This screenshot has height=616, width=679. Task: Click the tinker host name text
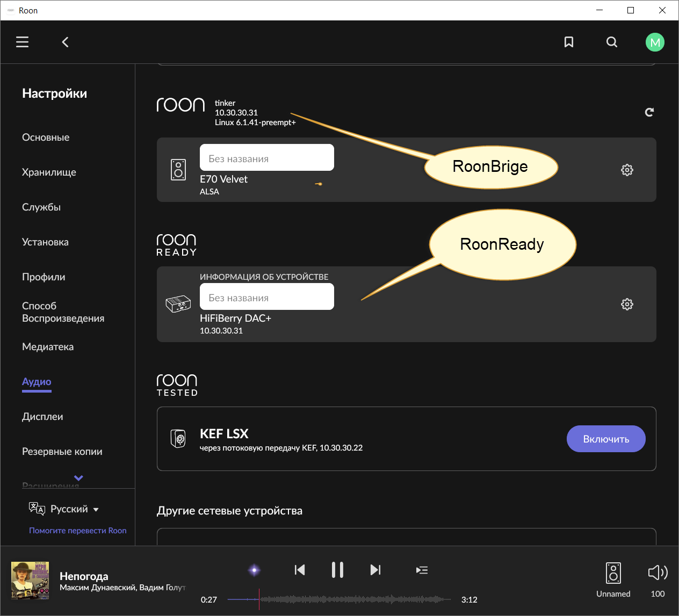(225, 103)
